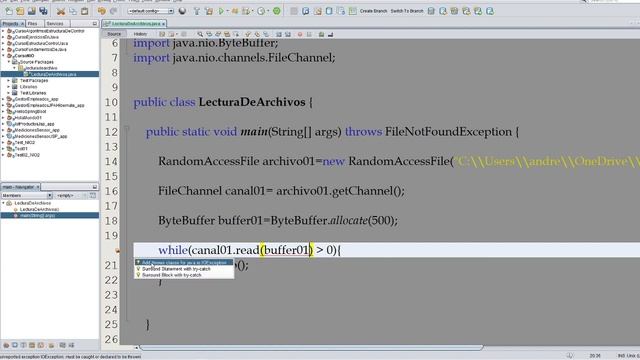Choose Add throws clause for IOException hint

184,262
